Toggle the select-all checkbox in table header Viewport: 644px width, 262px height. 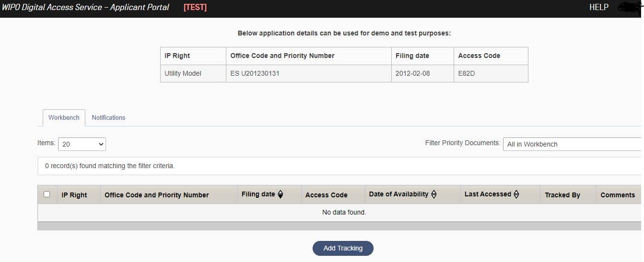[47, 194]
